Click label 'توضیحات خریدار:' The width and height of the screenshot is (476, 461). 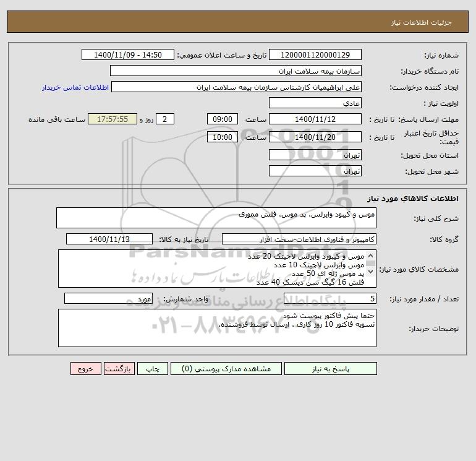[433, 329]
